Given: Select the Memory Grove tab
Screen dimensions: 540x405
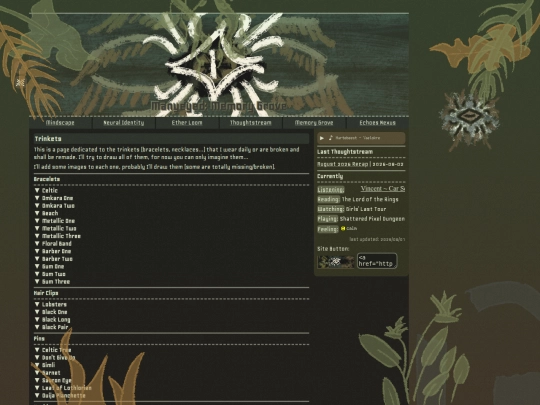Looking at the screenshot, I should (x=314, y=123).
